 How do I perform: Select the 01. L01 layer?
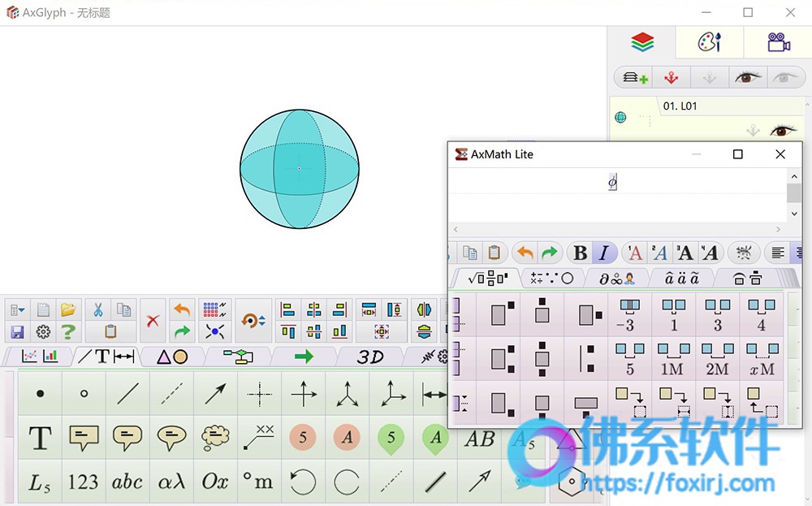pyautogui.click(x=680, y=106)
